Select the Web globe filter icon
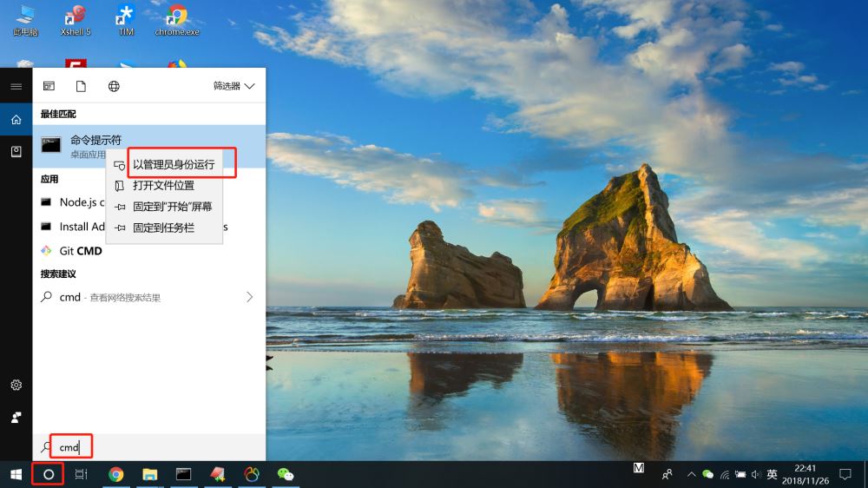Viewport: 868px width, 488px height. (x=114, y=86)
